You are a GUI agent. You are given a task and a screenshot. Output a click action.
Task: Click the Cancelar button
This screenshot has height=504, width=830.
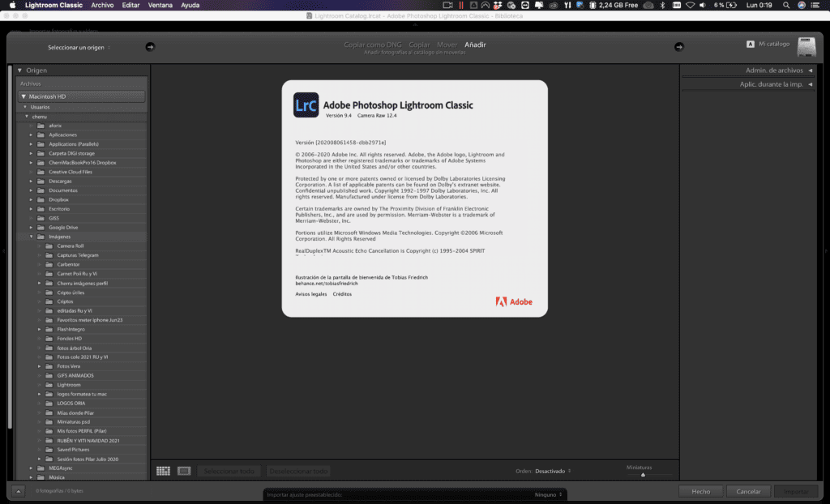748,491
